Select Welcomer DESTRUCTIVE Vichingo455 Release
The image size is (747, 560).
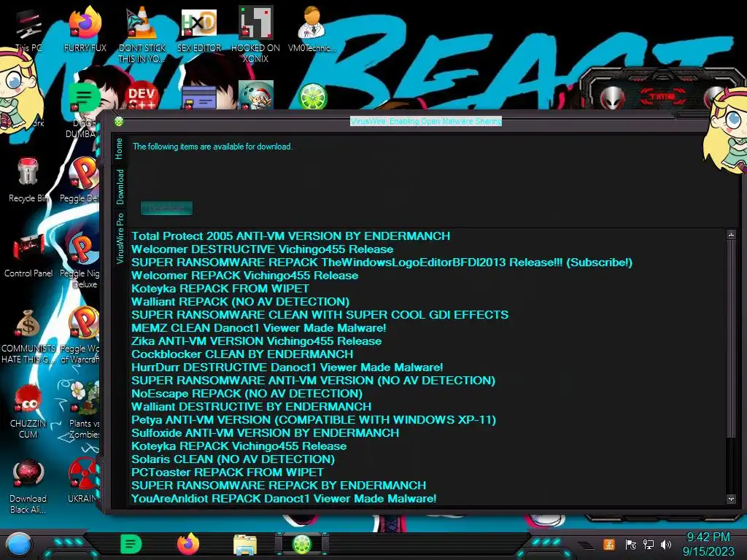(x=263, y=249)
